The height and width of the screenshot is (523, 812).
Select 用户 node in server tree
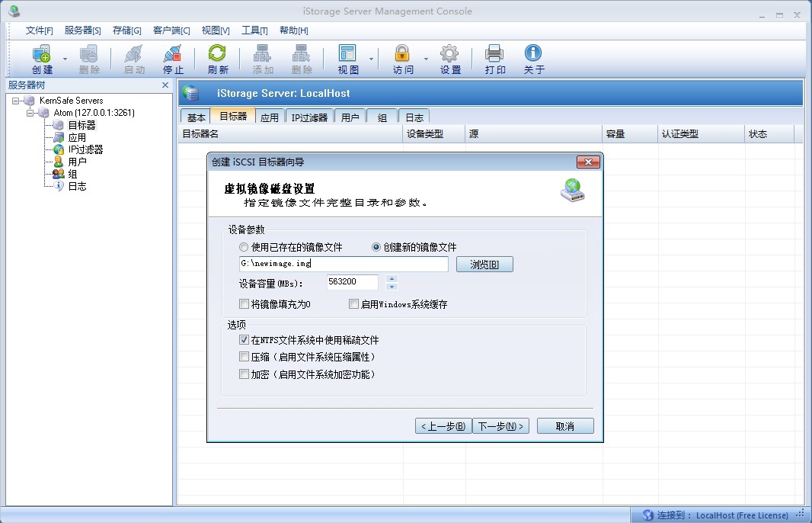77,162
